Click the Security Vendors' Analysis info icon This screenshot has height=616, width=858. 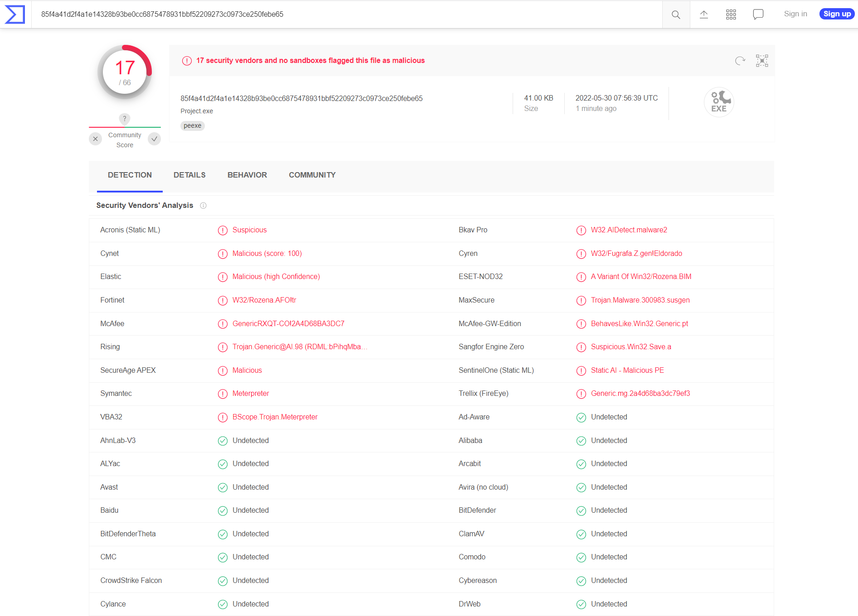tap(204, 206)
